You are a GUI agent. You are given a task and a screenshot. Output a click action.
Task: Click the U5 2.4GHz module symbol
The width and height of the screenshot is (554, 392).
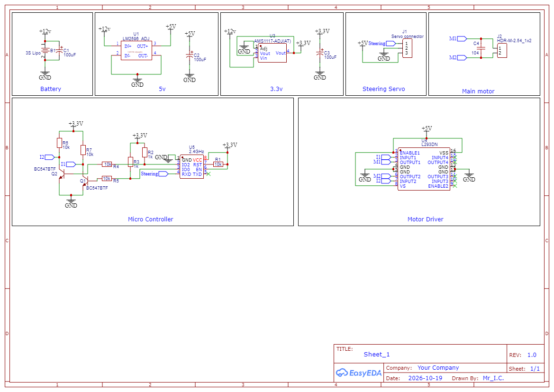click(191, 167)
